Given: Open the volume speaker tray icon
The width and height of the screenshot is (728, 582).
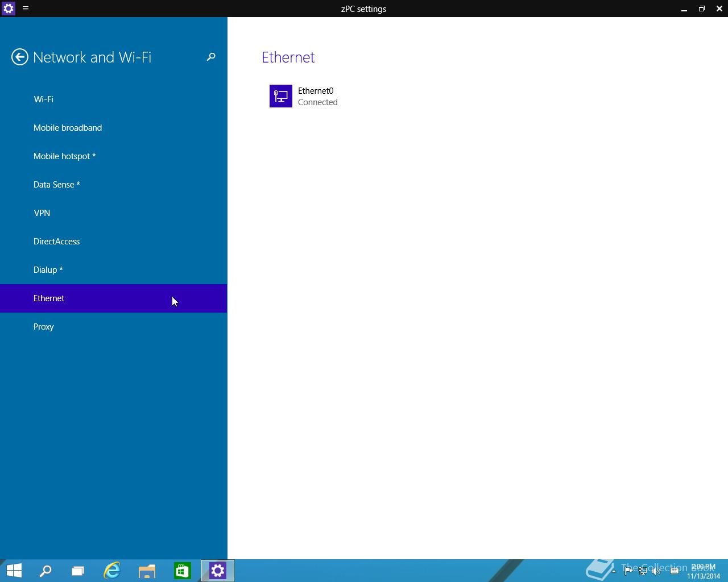Looking at the screenshot, I should (657, 571).
